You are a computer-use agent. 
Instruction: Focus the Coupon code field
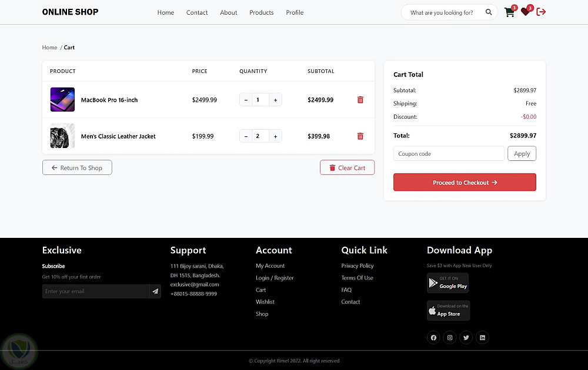[x=449, y=153]
